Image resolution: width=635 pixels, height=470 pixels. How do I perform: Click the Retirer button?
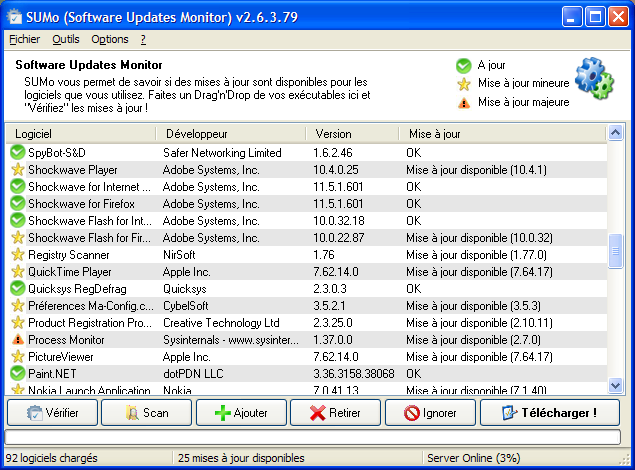(335, 413)
